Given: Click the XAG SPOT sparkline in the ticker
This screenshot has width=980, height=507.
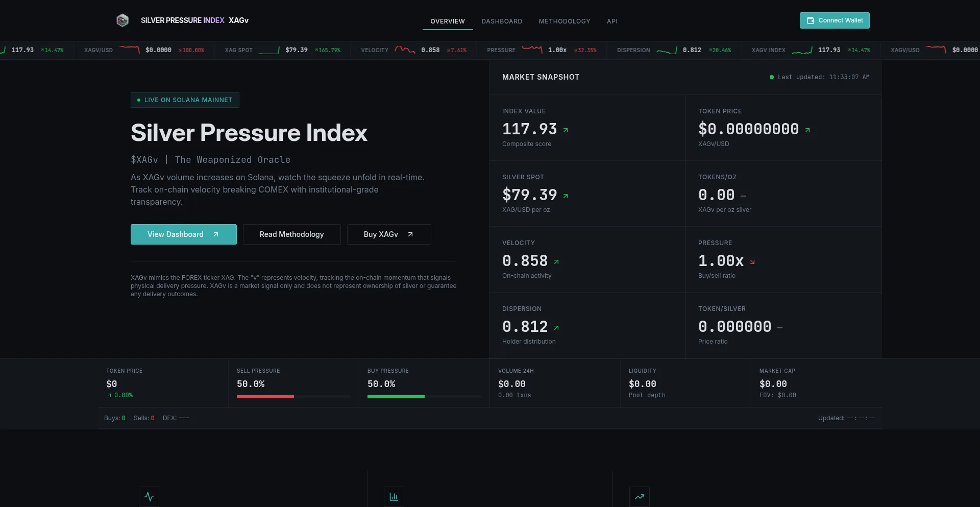Looking at the screenshot, I should 269,50.
